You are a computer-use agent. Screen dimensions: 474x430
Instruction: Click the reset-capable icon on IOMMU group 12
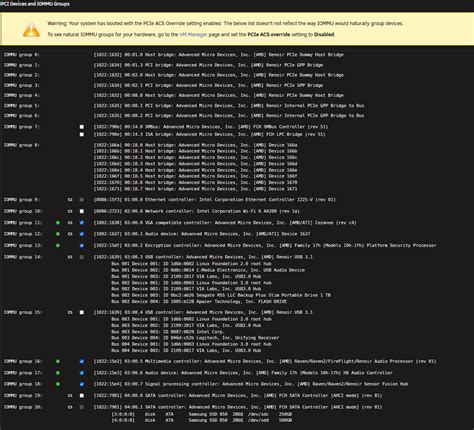click(70, 234)
